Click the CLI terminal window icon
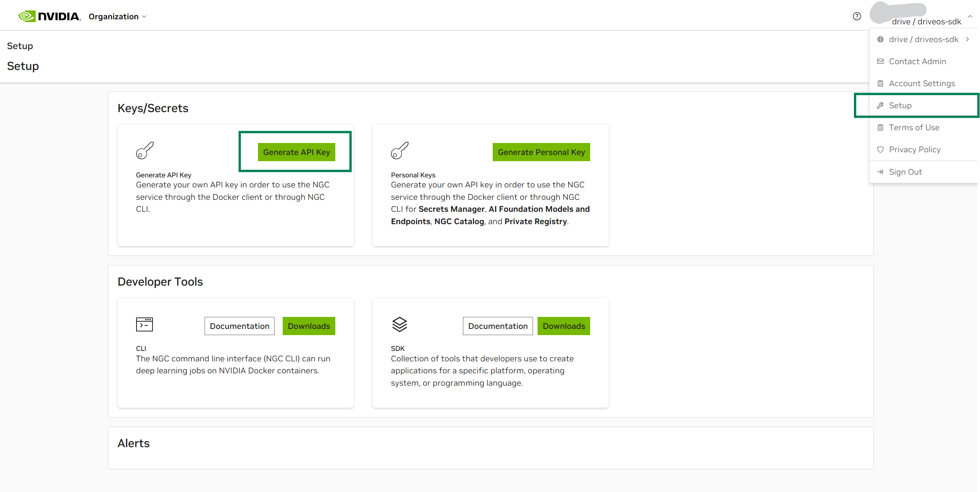 click(x=144, y=325)
